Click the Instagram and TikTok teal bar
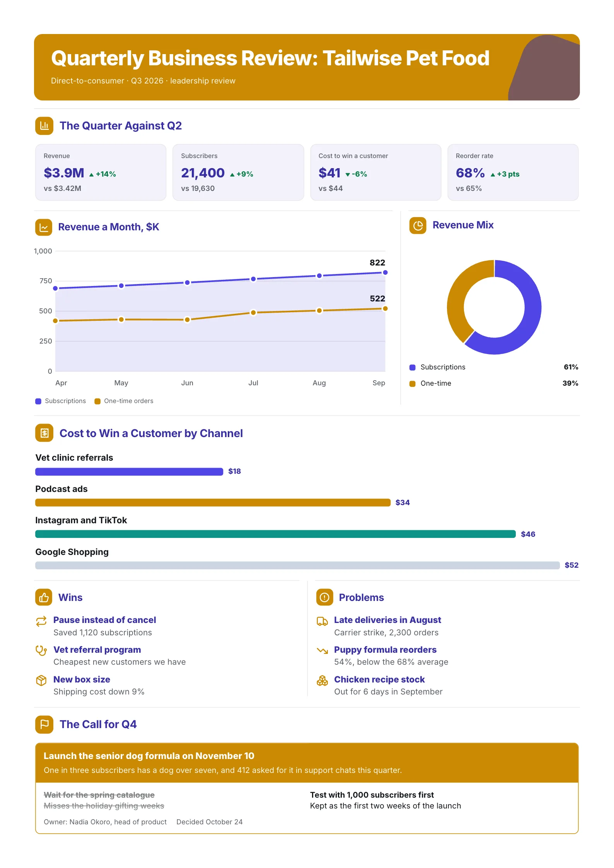614x868 pixels. 275,534
